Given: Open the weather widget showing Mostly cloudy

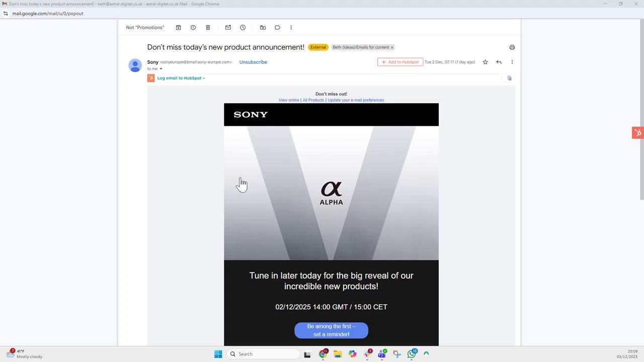Looking at the screenshot, I should [24, 354].
